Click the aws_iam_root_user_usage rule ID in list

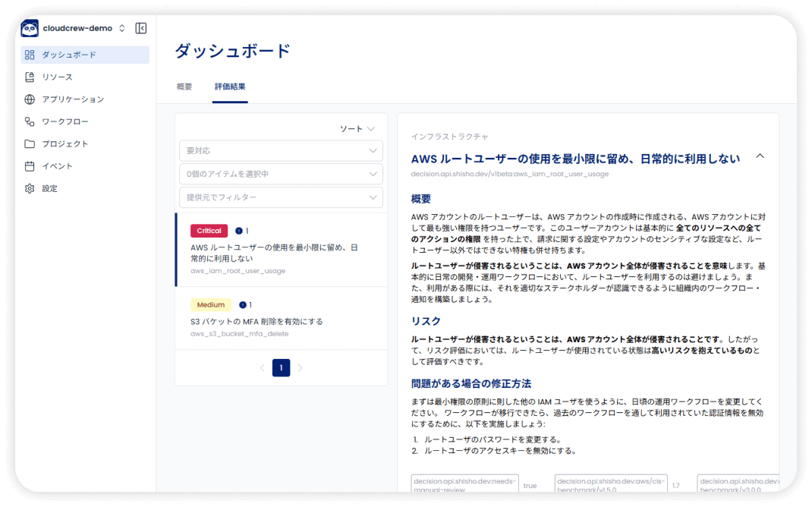pyautogui.click(x=238, y=271)
